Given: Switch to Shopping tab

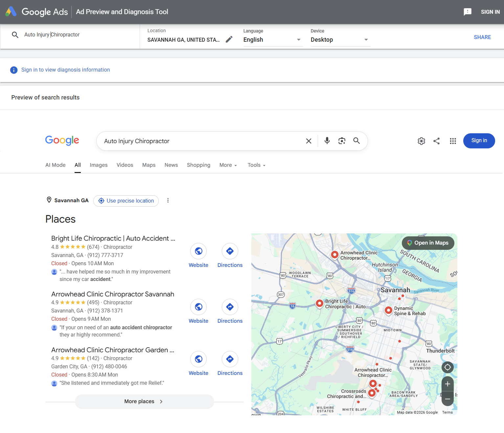Looking at the screenshot, I should coord(198,165).
